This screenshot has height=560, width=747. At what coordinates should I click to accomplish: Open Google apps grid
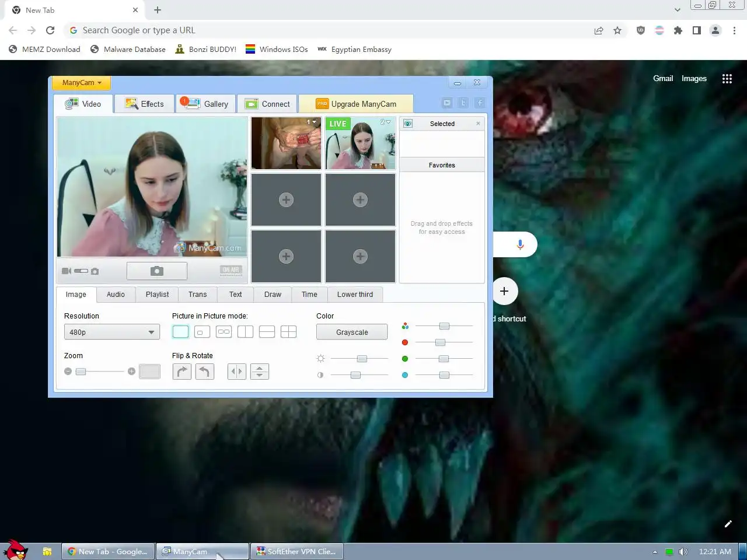727,79
